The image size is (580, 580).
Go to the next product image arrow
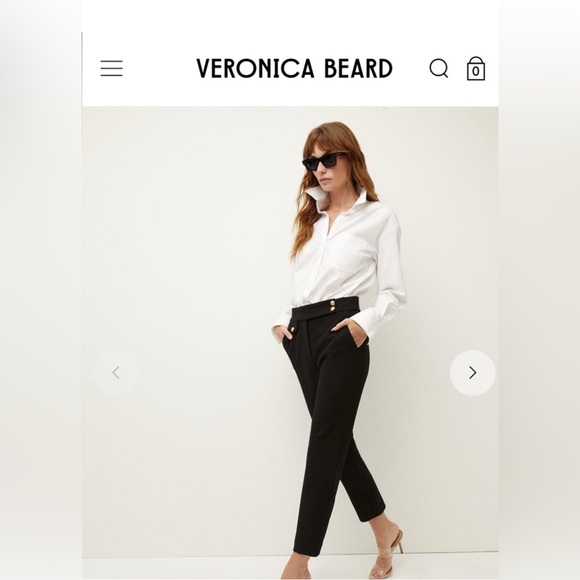pyautogui.click(x=472, y=373)
